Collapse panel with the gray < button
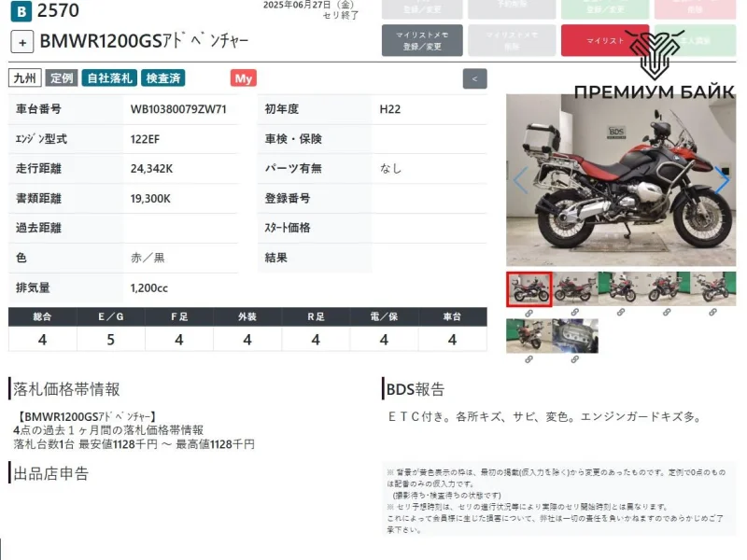This screenshot has width=747, height=560. click(474, 79)
